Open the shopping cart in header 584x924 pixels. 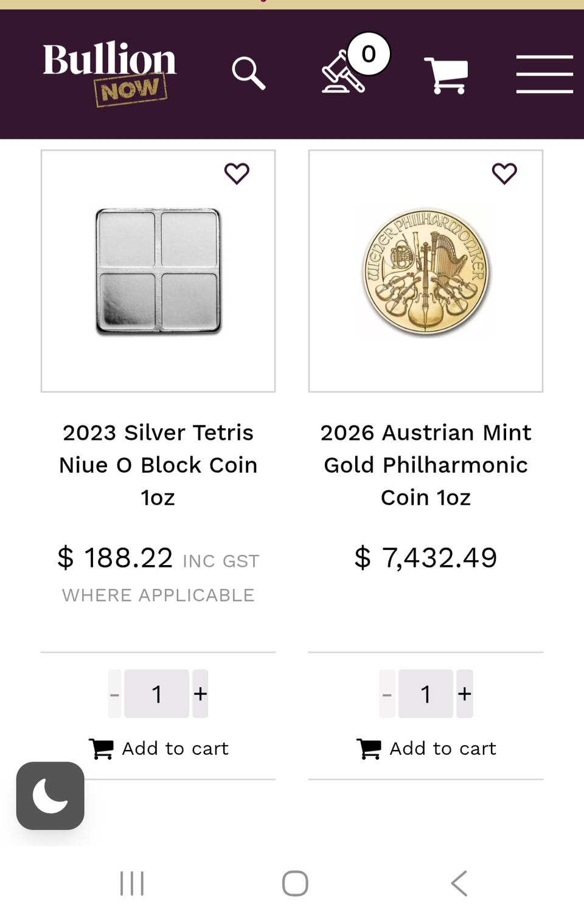(x=447, y=75)
